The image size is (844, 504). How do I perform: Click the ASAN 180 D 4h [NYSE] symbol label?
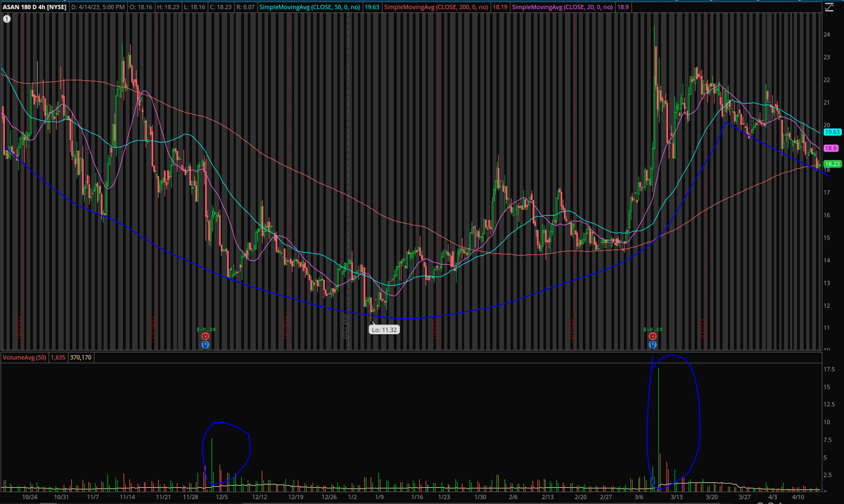(x=33, y=6)
